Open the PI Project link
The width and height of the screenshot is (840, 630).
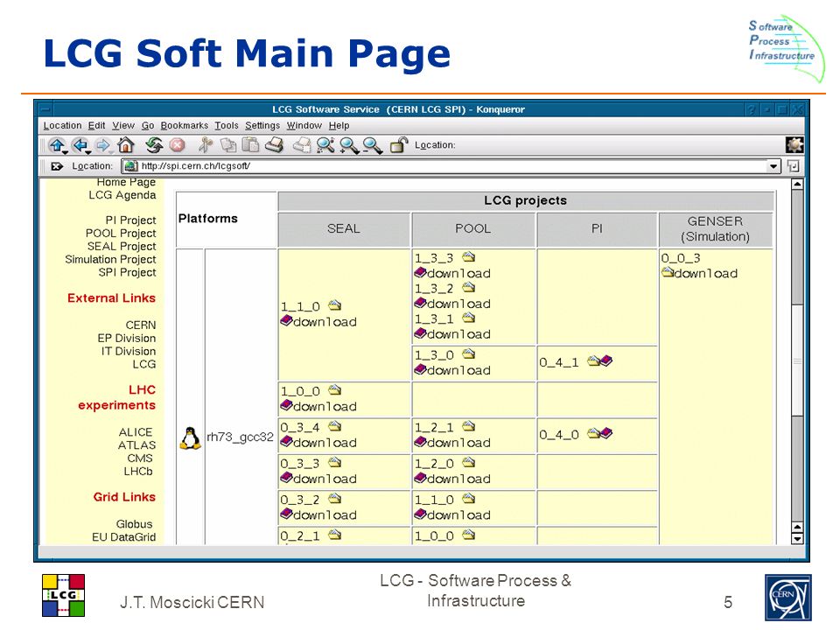130,220
